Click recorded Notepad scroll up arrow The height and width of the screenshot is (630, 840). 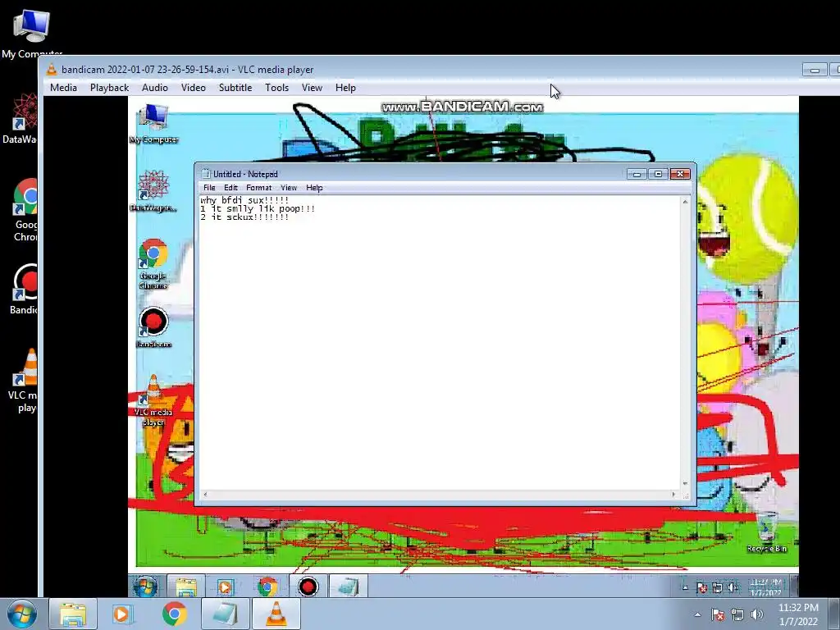tap(685, 202)
